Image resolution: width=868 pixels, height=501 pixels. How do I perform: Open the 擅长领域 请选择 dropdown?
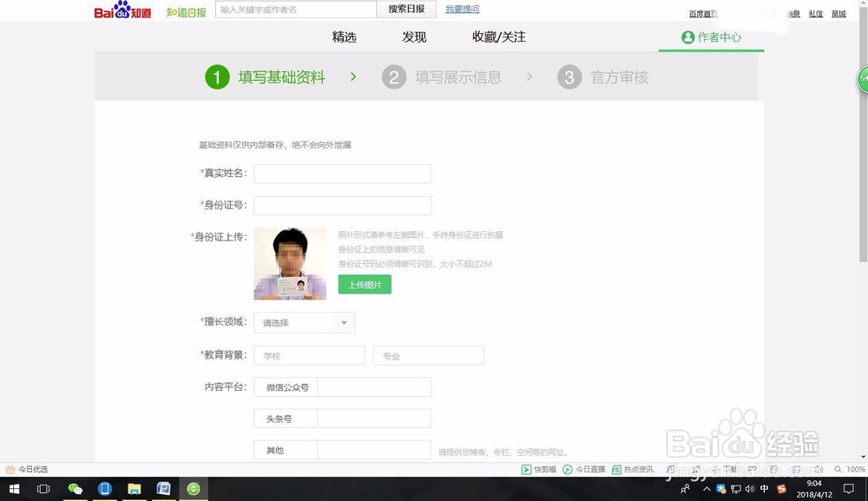304,322
